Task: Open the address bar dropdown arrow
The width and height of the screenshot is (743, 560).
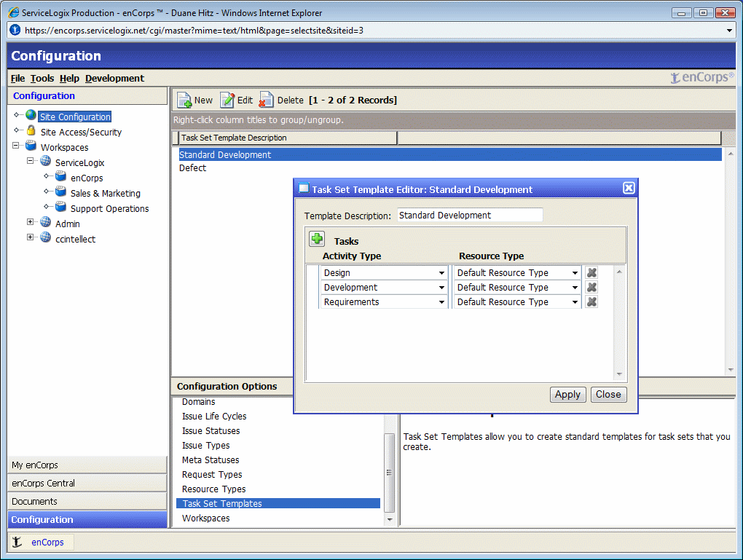Action: pos(729,31)
